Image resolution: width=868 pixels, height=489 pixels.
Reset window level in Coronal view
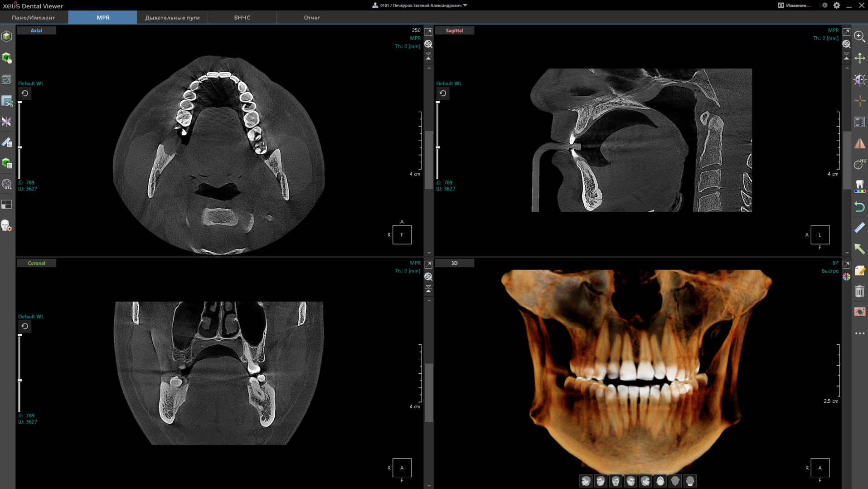click(x=25, y=327)
